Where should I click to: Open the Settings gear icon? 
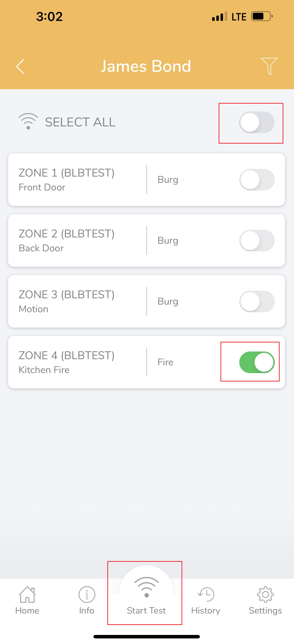click(x=265, y=595)
